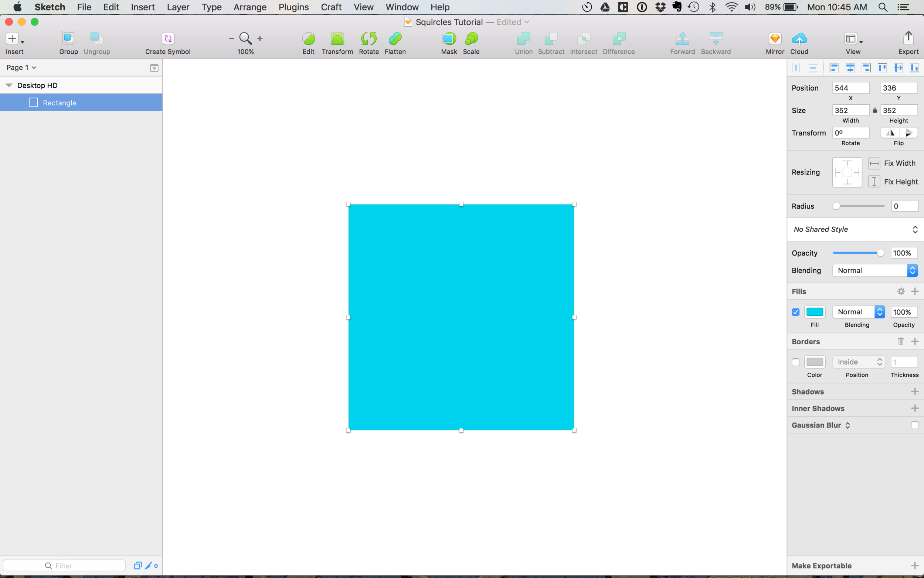The height and width of the screenshot is (578, 924).
Task: Collapse the Desktop HD artboard
Action: pyautogui.click(x=9, y=85)
